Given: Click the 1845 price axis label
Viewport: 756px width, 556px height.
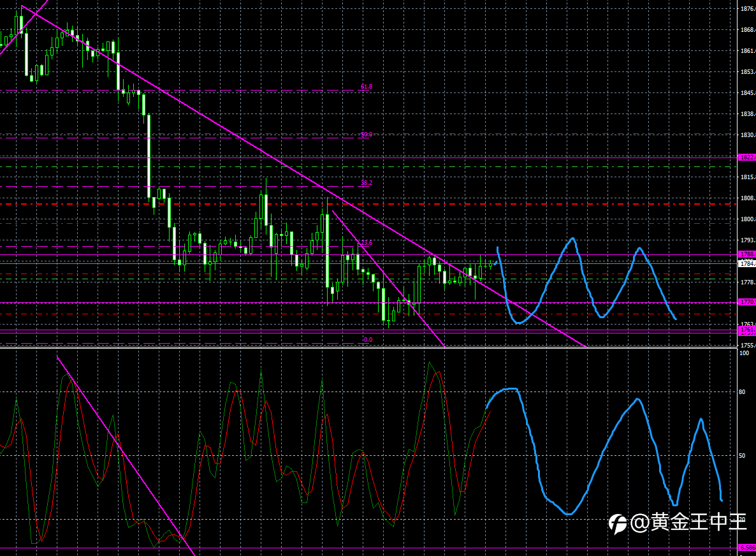Looking at the screenshot, I should coord(748,92).
